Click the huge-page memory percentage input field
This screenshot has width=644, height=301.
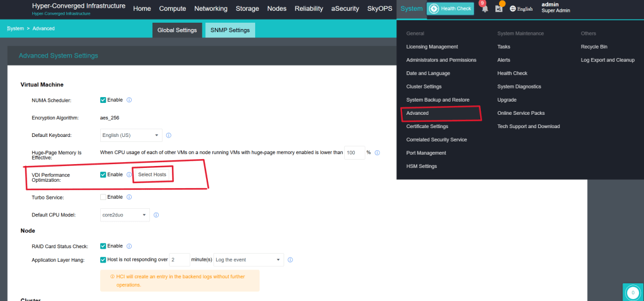coord(354,153)
